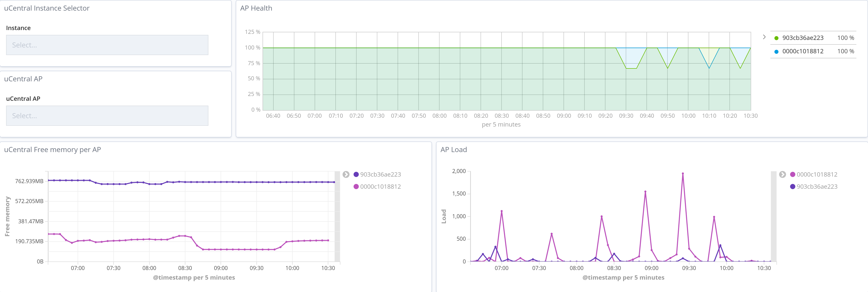Click the 100 % value next to 903cb36ae223

click(x=846, y=38)
